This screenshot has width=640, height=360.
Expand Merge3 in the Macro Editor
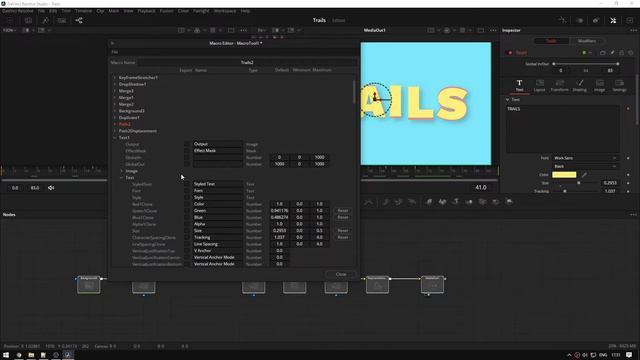coord(115,91)
